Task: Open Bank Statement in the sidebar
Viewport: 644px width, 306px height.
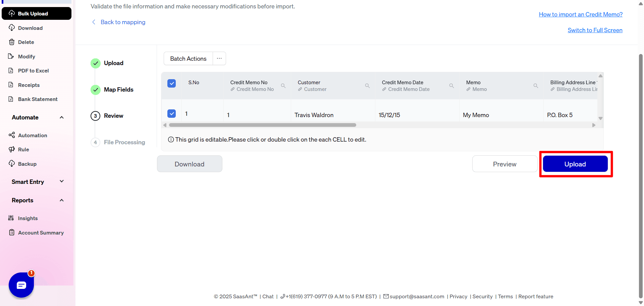Action: (38, 99)
